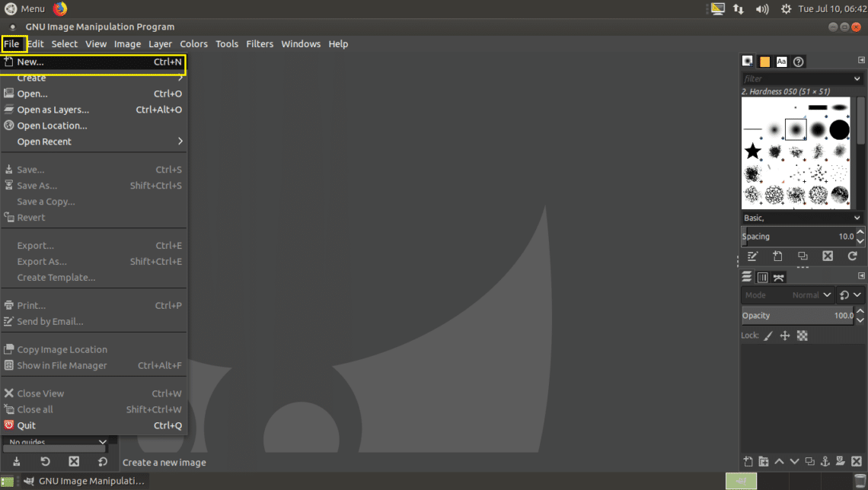This screenshot has height=490, width=868.
Task: Decrease brush spacing with down arrow
Action: pos(860,240)
